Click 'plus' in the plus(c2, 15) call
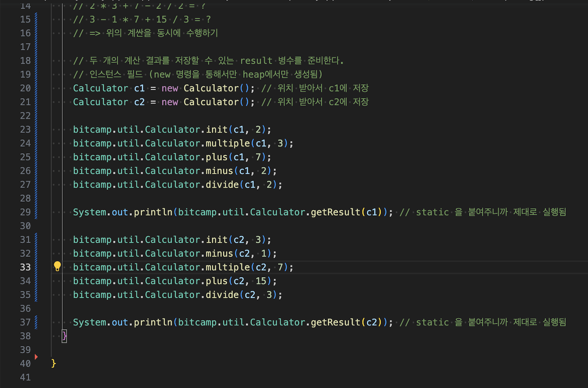The image size is (588, 388). tap(217, 281)
